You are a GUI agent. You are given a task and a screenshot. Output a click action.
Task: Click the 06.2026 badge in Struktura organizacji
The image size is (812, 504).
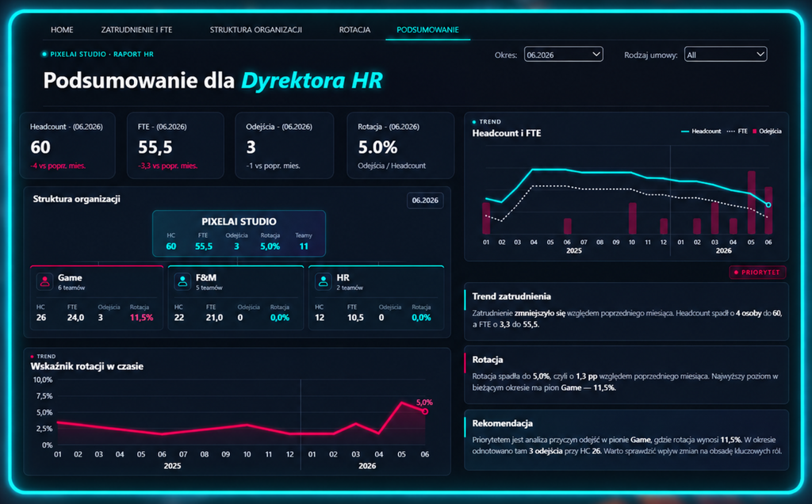(x=425, y=200)
